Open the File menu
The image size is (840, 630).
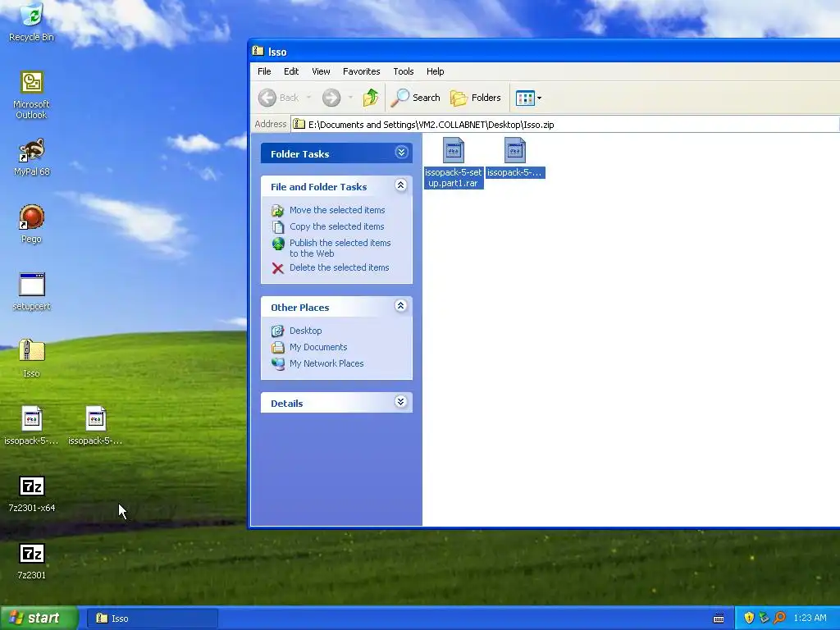264,71
